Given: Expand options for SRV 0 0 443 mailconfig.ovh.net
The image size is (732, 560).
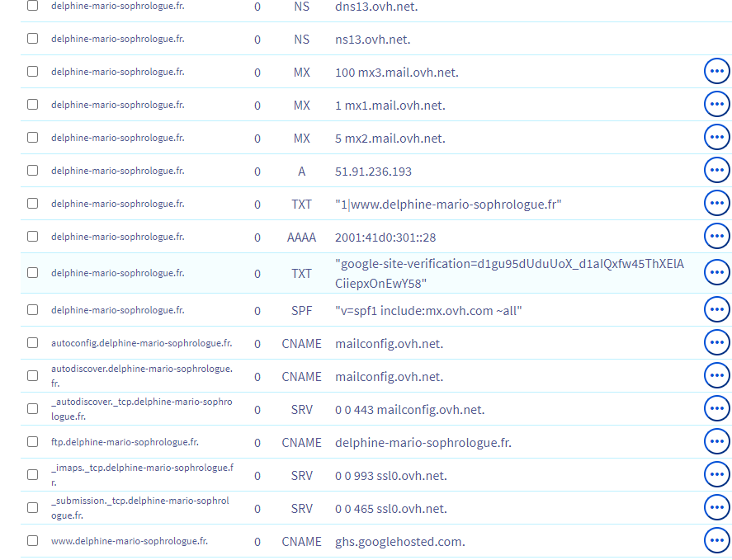Looking at the screenshot, I should pos(716,409).
